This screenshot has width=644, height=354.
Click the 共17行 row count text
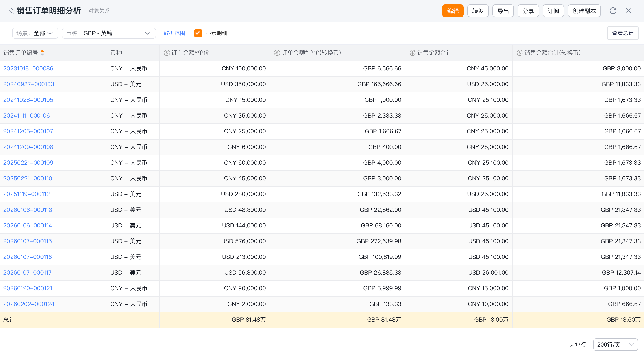tap(578, 345)
